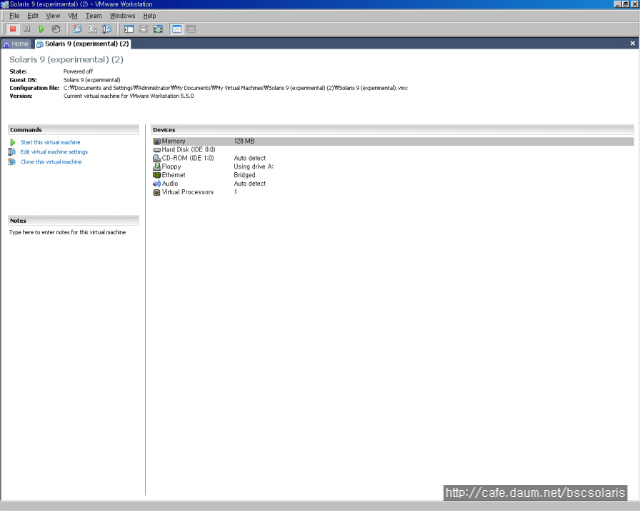Select the Summary view toolbar icon
The height and width of the screenshot is (511, 640).
point(177,29)
